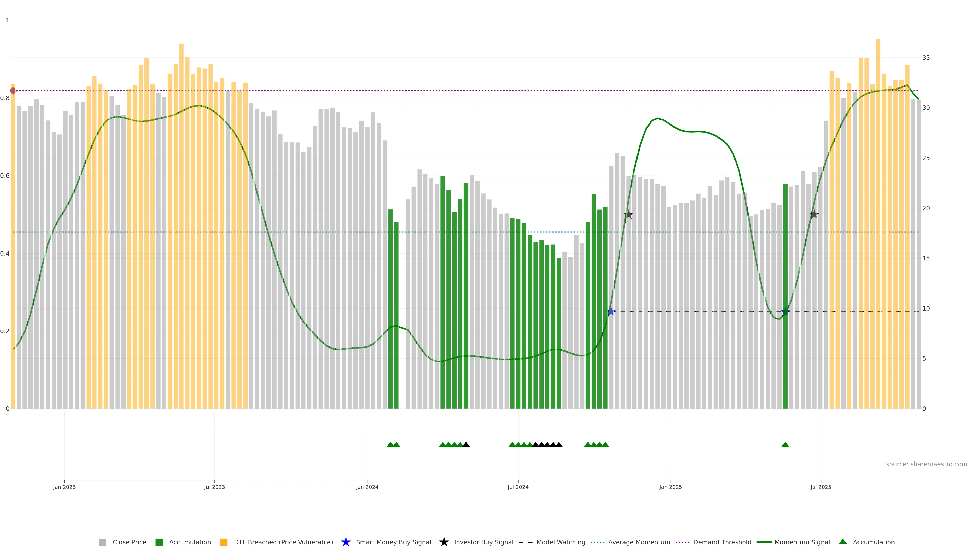Click the first blue Smart Money star marker

[x=611, y=311]
